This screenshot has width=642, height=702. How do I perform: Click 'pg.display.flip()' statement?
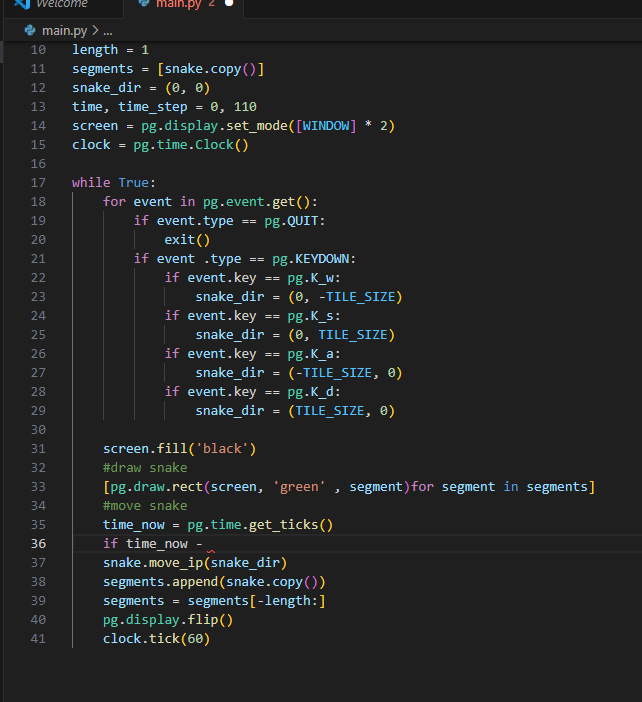(x=167, y=620)
